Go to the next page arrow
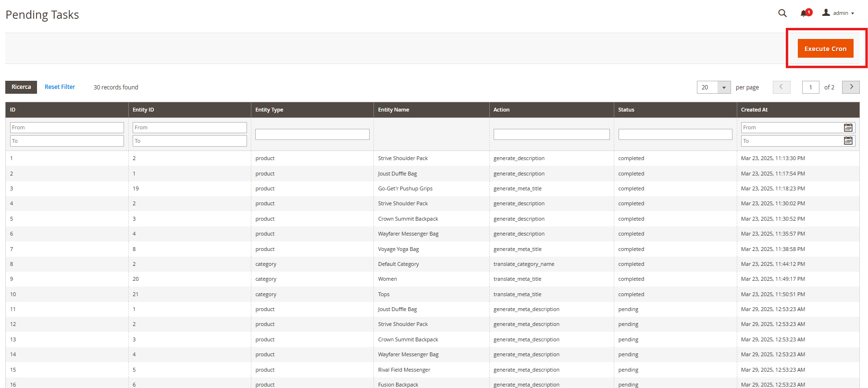The image size is (868, 388). [x=851, y=87]
